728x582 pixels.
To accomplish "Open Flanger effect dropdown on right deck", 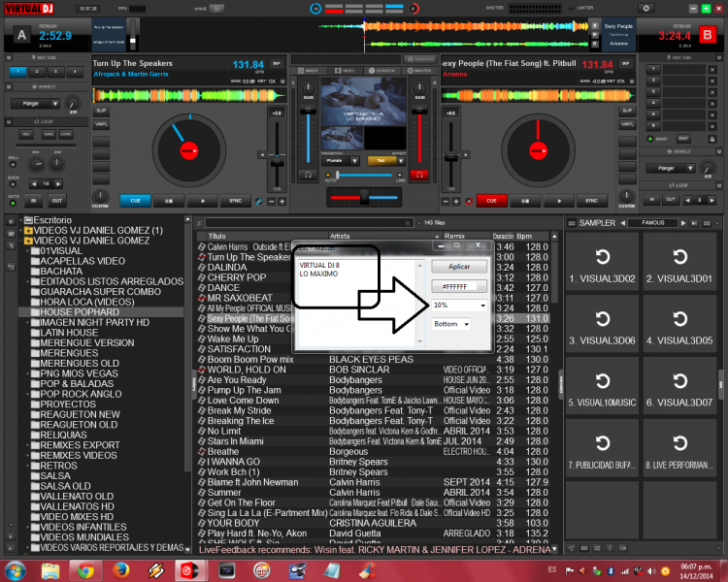I will pyautogui.click(x=690, y=168).
